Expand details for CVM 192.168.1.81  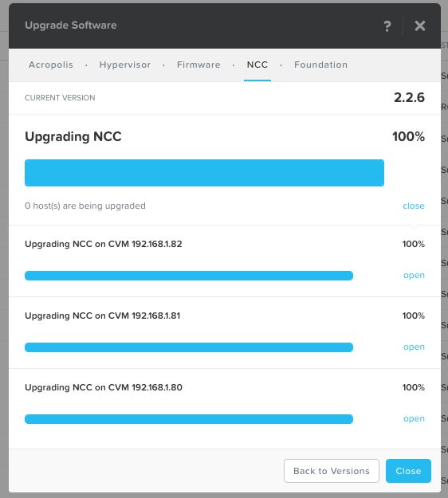click(x=414, y=347)
